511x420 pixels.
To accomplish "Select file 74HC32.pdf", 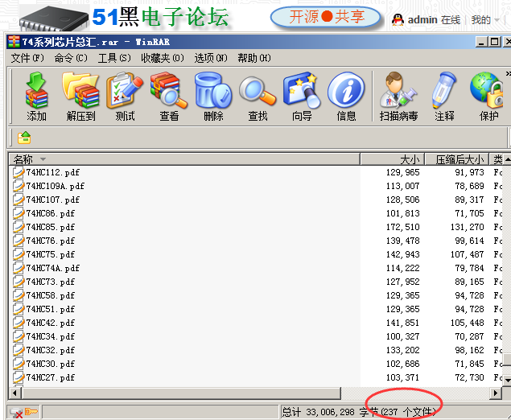I will [50, 350].
